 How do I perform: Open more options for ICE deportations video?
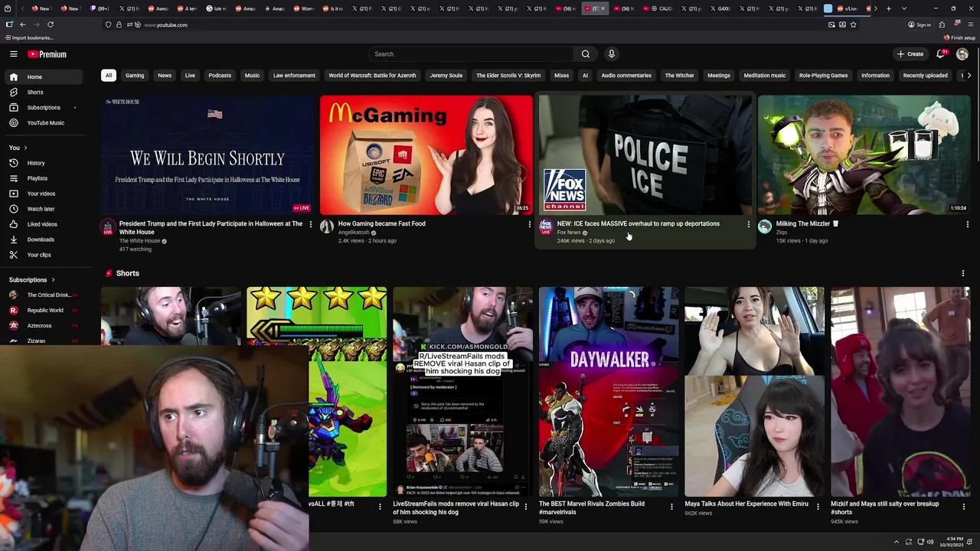(748, 224)
